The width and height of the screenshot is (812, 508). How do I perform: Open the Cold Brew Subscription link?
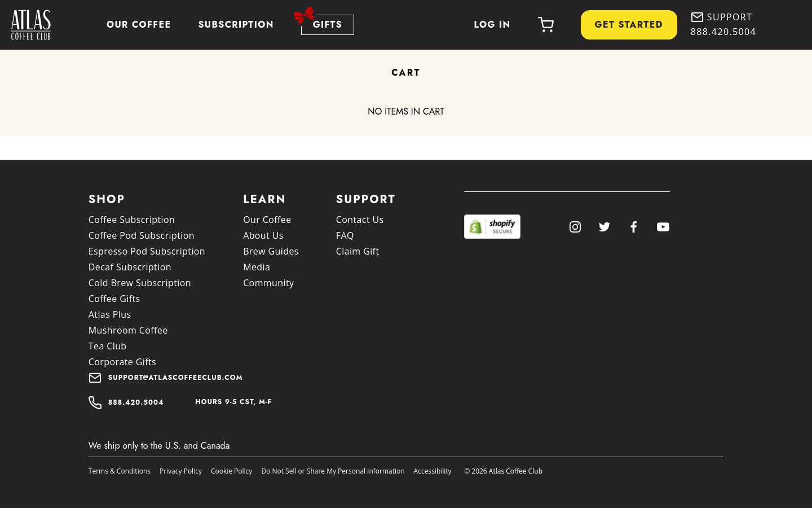coord(140,283)
